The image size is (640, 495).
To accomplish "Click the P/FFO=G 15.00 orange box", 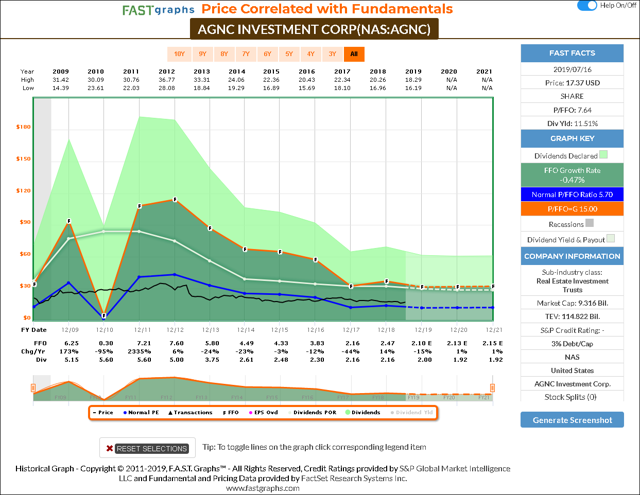I will [x=572, y=209].
